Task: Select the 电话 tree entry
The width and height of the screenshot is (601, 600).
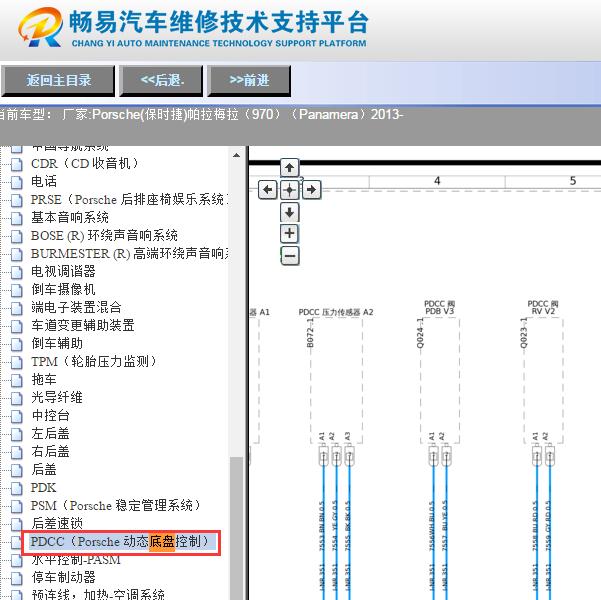Action: [44, 181]
